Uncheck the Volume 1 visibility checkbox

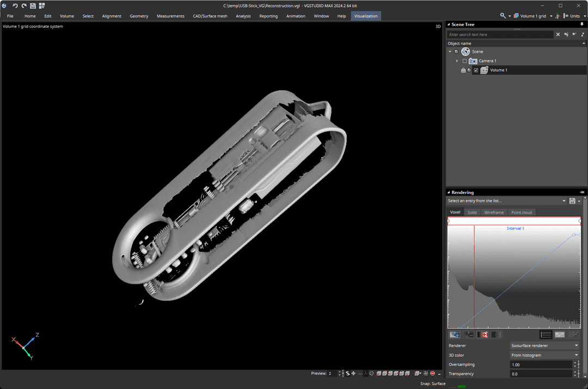[x=476, y=70]
